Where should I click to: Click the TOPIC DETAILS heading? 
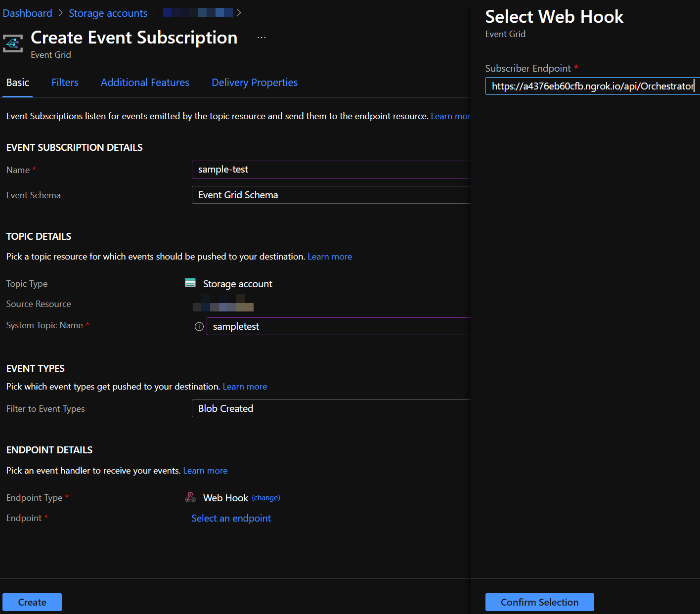tap(39, 236)
